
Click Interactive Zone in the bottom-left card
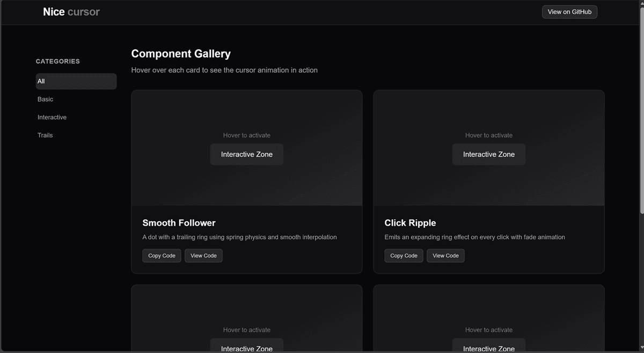tap(247, 347)
